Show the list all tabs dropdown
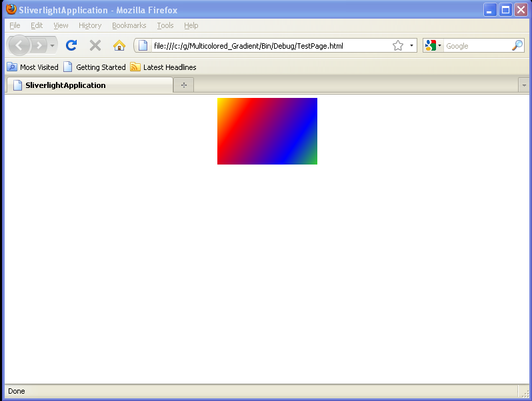Screen dimensions: 532x401 (x=524, y=85)
